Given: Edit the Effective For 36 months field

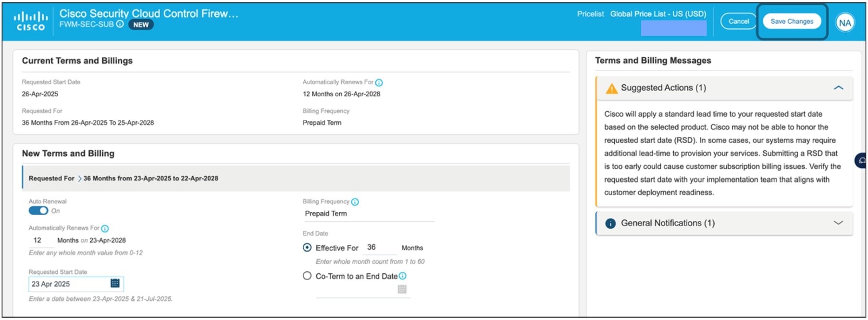Looking at the screenshot, I should point(380,247).
